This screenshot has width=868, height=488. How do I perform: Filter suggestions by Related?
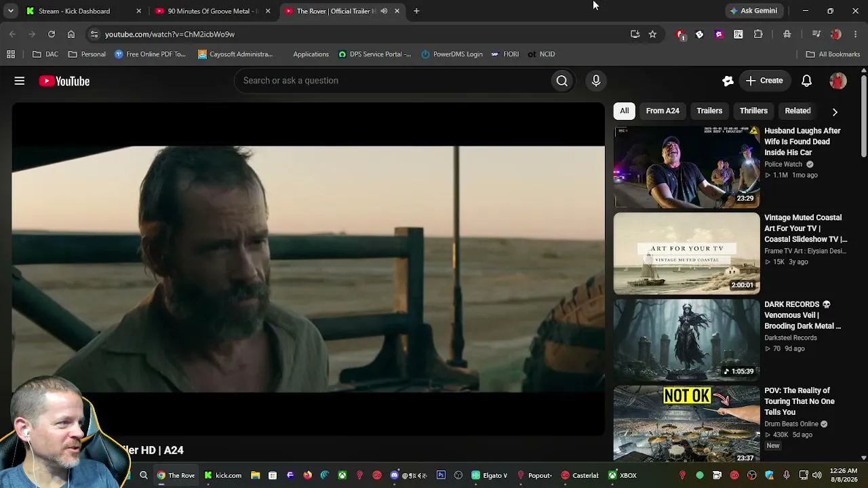coord(797,111)
